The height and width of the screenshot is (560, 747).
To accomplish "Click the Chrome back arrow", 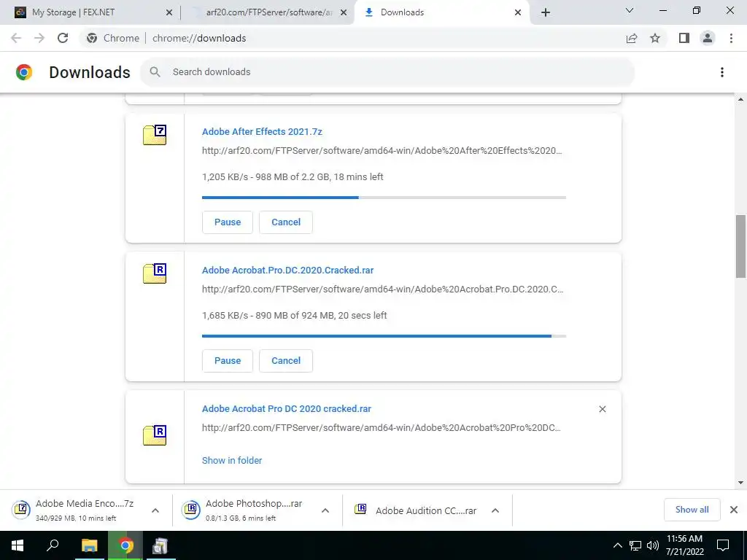I will 16,38.
